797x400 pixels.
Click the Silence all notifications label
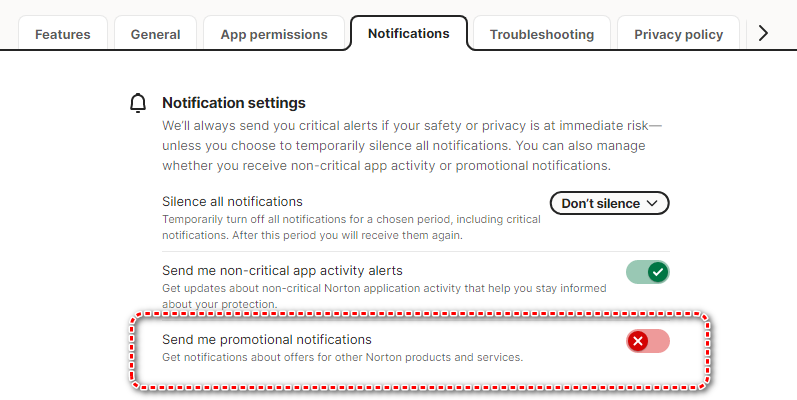(232, 201)
